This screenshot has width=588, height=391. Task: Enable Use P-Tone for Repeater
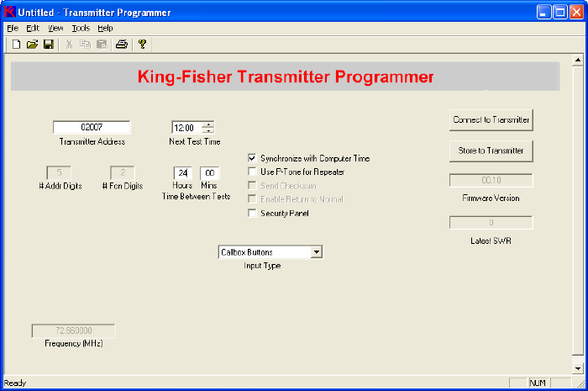coord(252,172)
